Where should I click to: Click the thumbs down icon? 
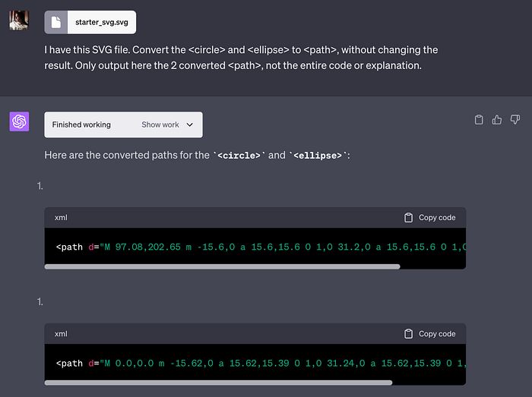[515, 120]
